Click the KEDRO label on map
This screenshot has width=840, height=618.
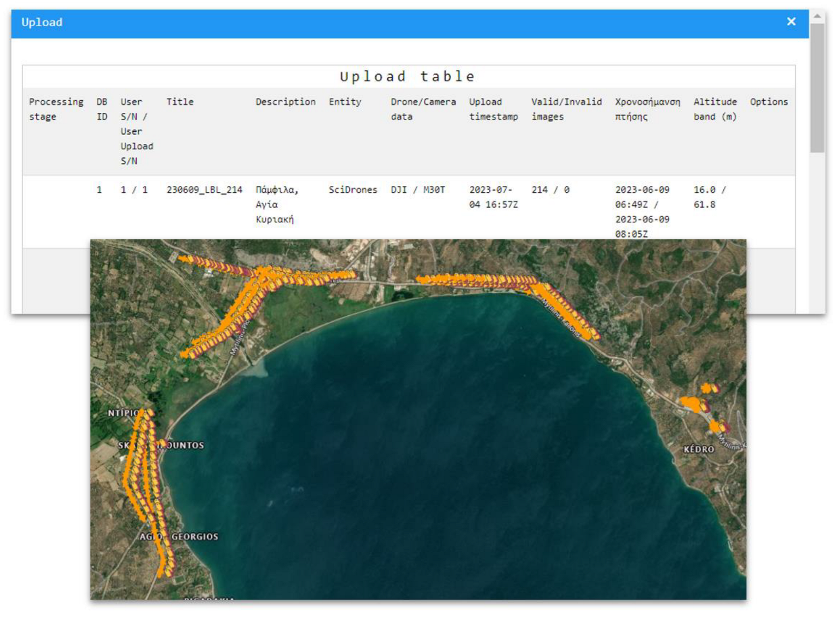tap(699, 449)
